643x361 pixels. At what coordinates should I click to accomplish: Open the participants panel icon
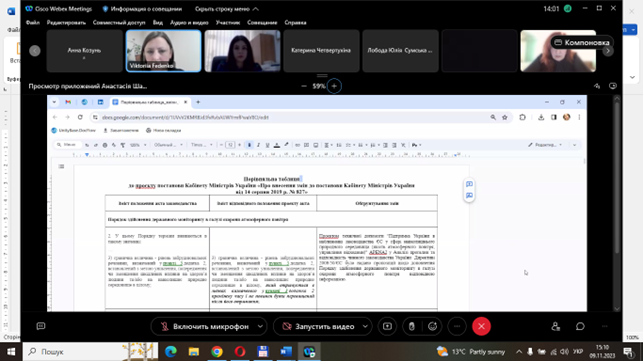point(556,327)
